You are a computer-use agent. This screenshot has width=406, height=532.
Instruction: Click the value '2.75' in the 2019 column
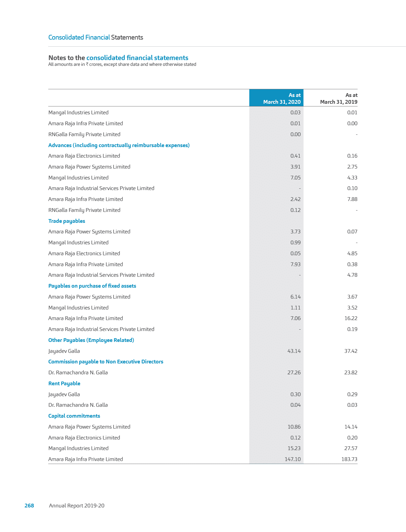[x=352, y=167]
